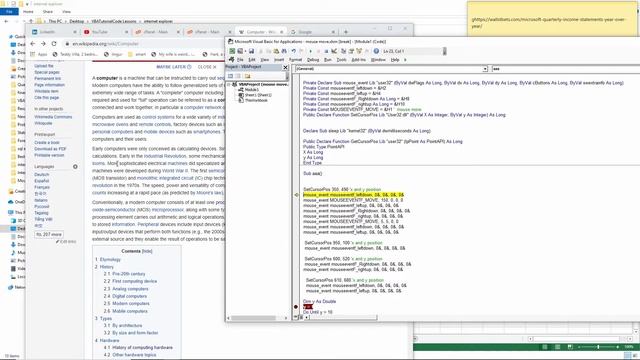Click the Project Explorer icon in VBA toolbar
This screenshot has width=640, height=360.
pyautogui.click(x=344, y=51)
